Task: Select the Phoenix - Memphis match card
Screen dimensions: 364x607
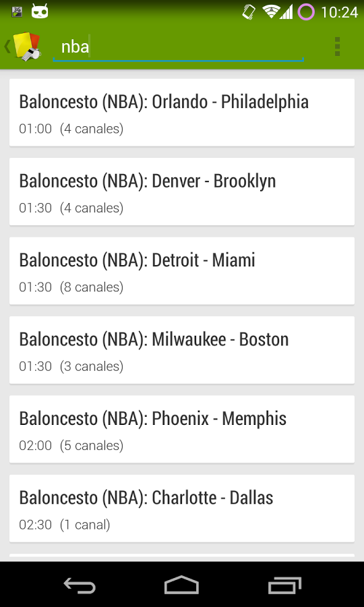Action: 182,430
